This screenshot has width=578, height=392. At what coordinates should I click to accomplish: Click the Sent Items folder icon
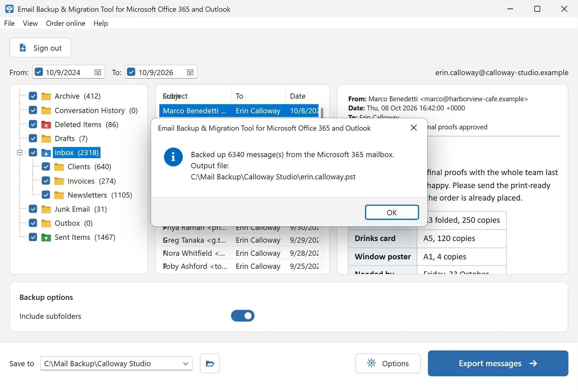(46, 237)
